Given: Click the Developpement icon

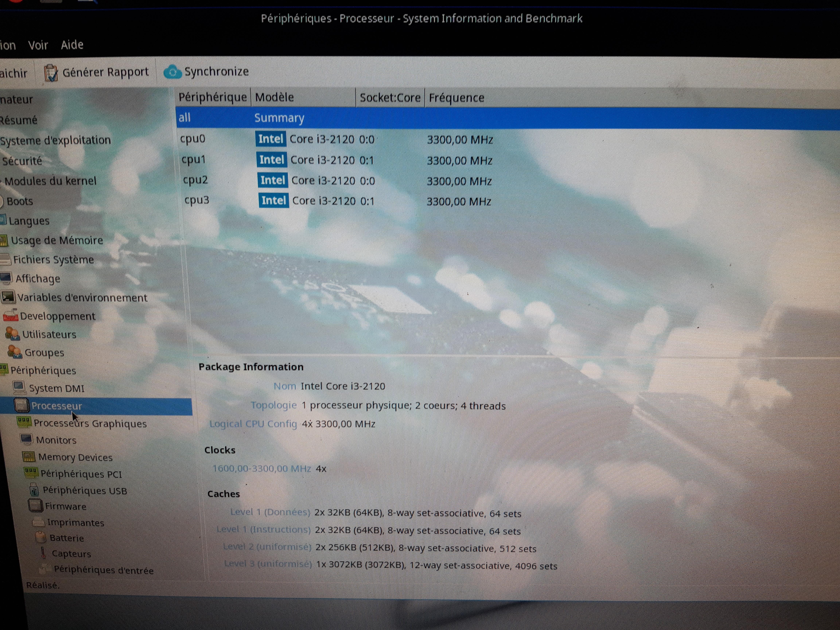Looking at the screenshot, I should point(11,315).
